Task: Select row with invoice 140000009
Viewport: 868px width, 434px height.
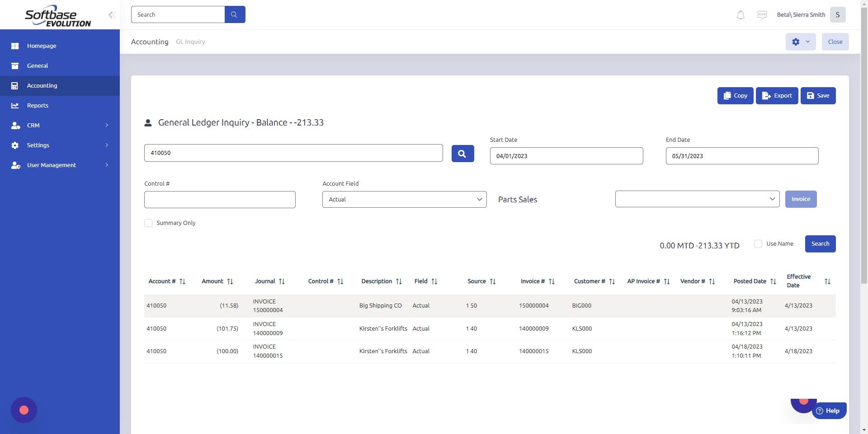Action: pos(490,329)
